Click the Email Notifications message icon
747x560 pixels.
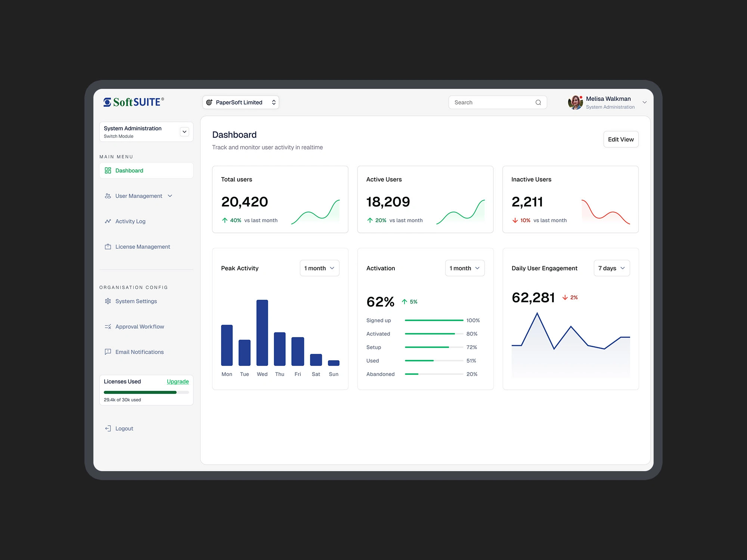pyautogui.click(x=108, y=352)
